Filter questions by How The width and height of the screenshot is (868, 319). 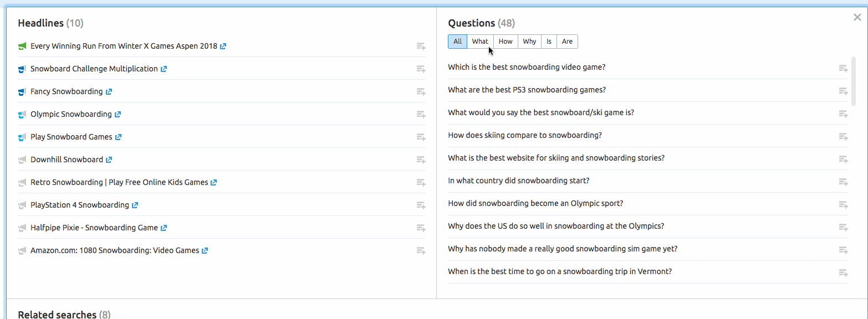click(x=506, y=42)
